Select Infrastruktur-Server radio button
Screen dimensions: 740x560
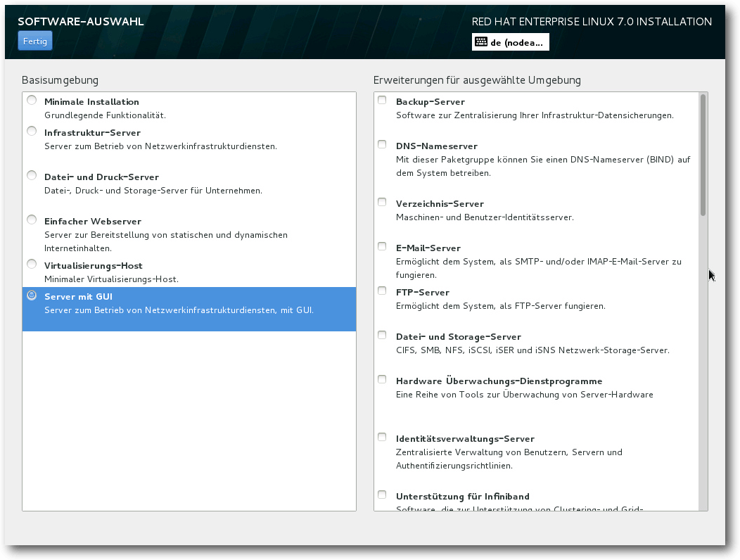pyautogui.click(x=32, y=131)
